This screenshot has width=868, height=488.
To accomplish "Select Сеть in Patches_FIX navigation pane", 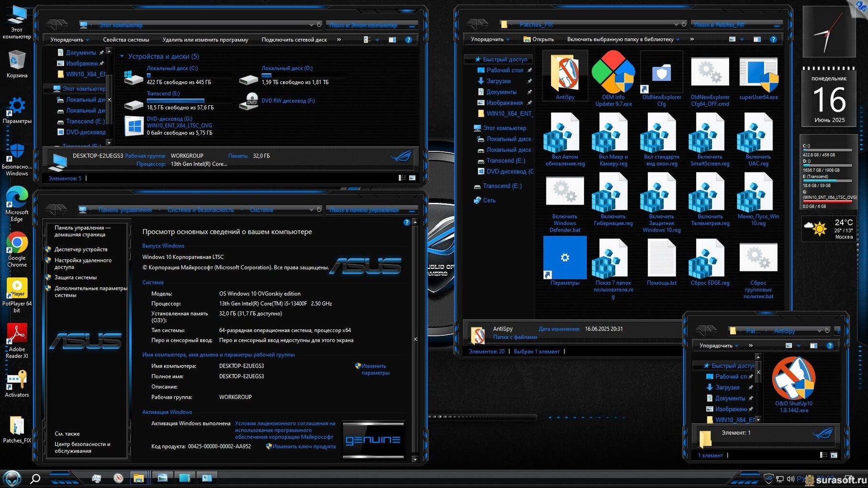I will 485,200.
